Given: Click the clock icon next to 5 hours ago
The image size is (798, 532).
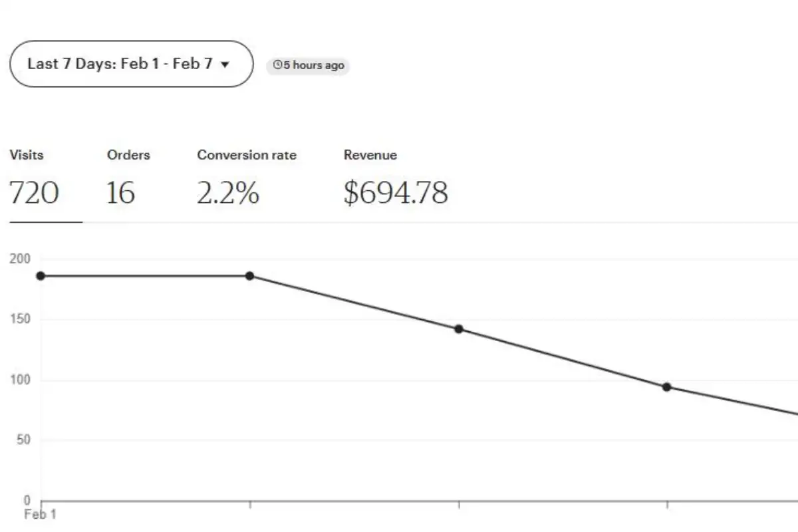Looking at the screenshot, I should tap(277, 65).
